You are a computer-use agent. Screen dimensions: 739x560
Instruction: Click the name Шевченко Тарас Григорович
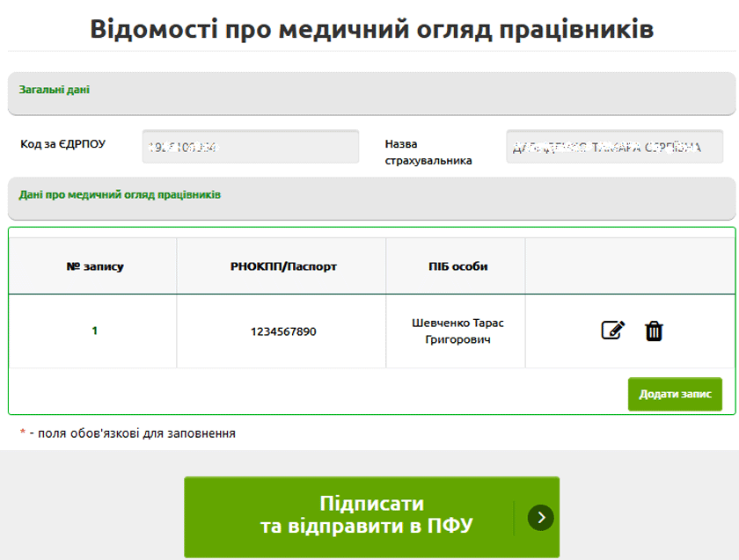coord(457,331)
